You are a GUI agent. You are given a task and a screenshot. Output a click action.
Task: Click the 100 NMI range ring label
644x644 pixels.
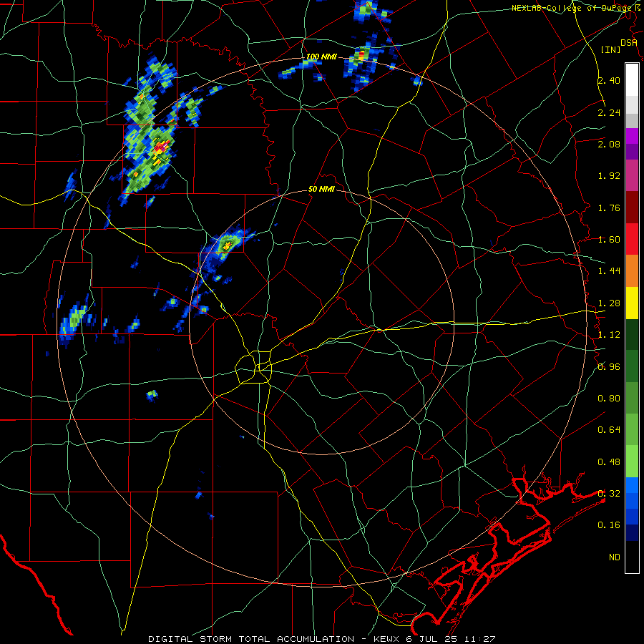pos(321,57)
